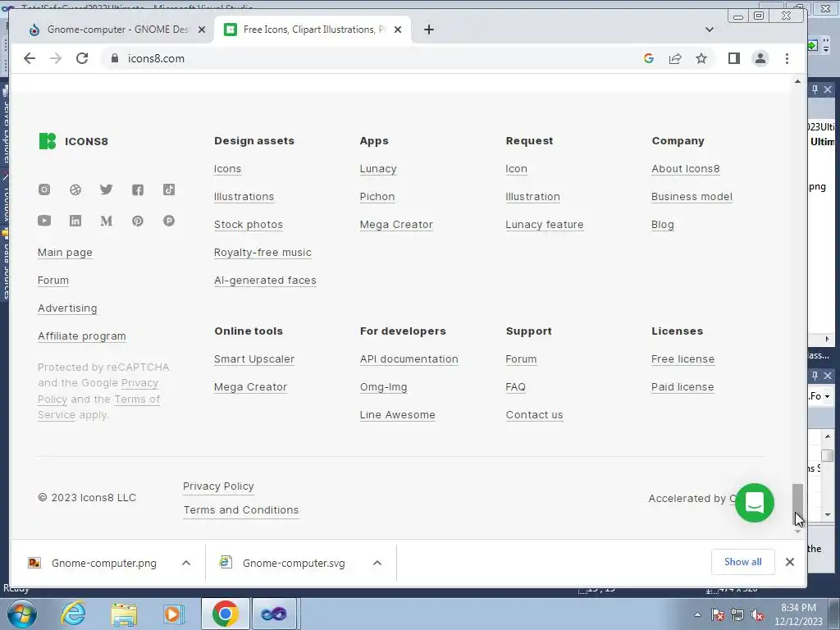The width and height of the screenshot is (840, 630).
Task: Open Lunacy app link
Action: pyautogui.click(x=378, y=169)
